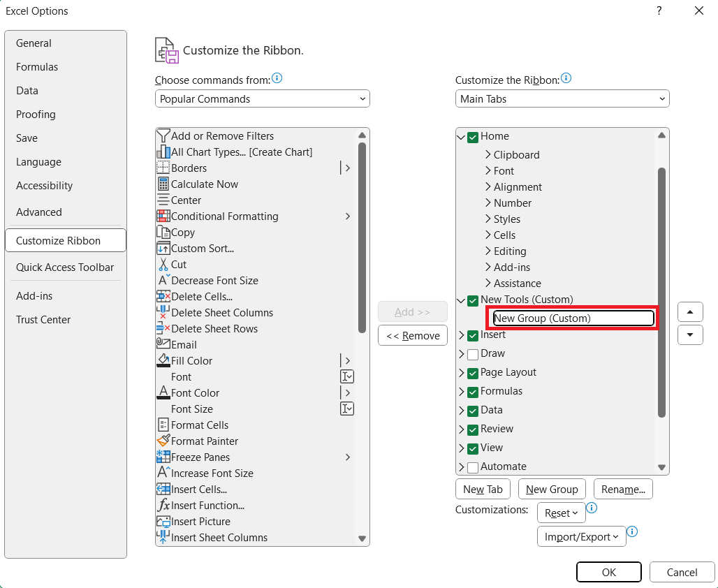
Task: Expand the View tab node
Action: click(462, 448)
